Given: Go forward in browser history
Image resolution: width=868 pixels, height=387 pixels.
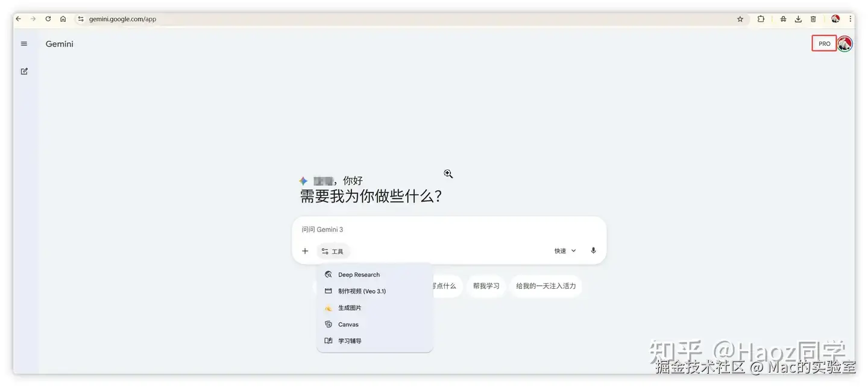Looking at the screenshot, I should [33, 19].
